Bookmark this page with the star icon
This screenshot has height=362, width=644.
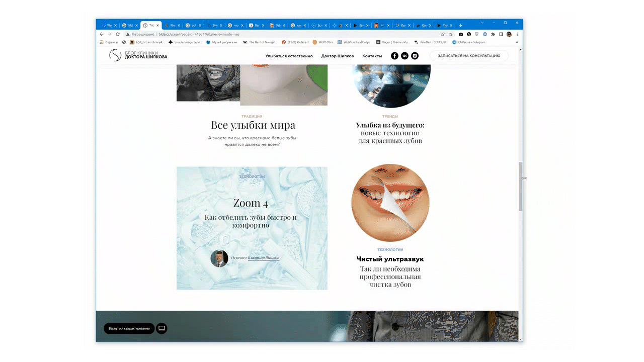[x=451, y=34]
